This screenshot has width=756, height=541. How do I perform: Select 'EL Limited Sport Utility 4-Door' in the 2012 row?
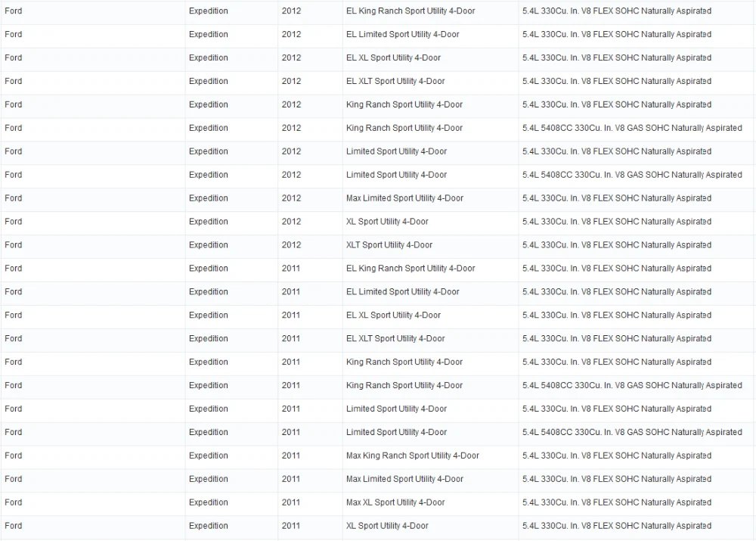pyautogui.click(x=403, y=34)
